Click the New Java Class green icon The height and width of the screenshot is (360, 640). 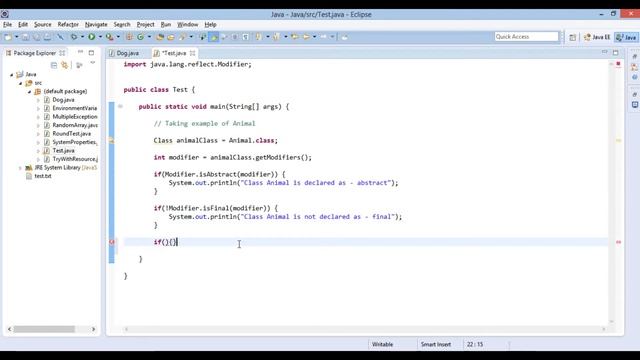point(140,37)
